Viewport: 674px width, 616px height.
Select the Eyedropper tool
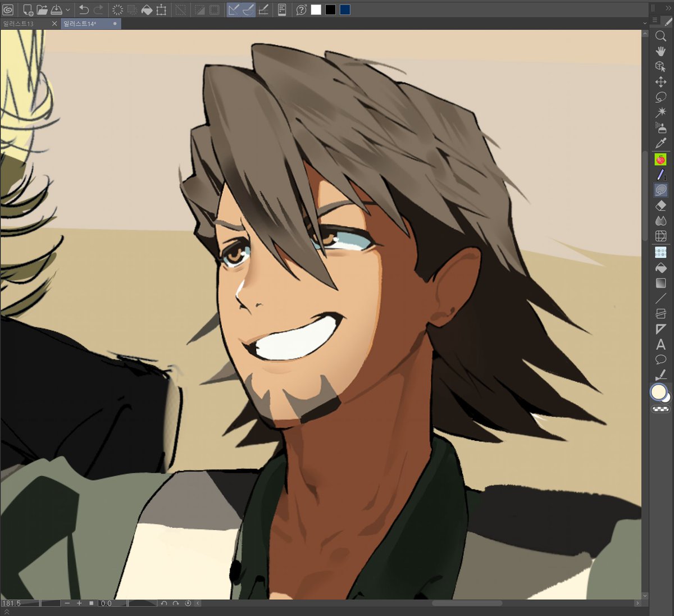[x=661, y=143]
